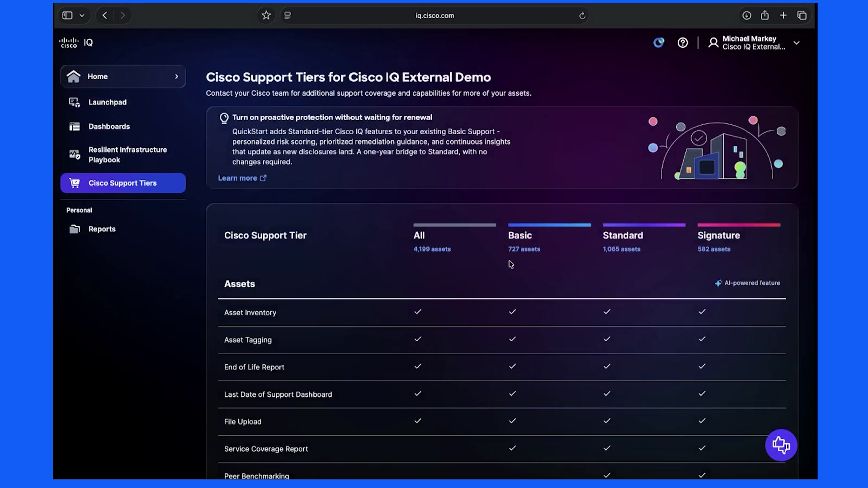The height and width of the screenshot is (488, 868).
Task: Open the help question mark icon
Action: click(683, 42)
